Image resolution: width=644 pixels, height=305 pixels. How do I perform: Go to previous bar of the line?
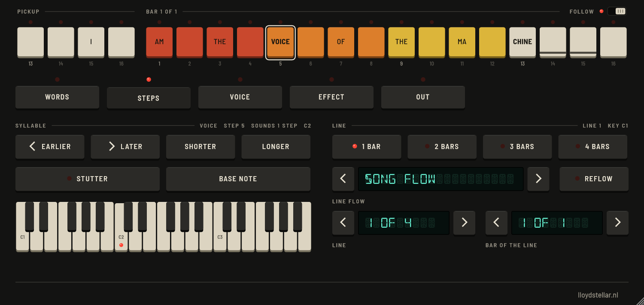click(x=496, y=223)
